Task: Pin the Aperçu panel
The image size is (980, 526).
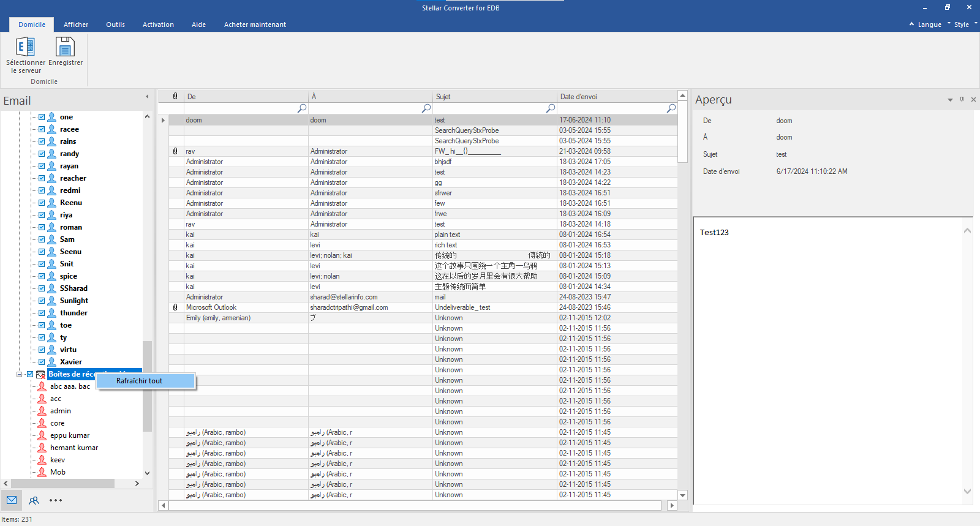Action: pos(962,99)
